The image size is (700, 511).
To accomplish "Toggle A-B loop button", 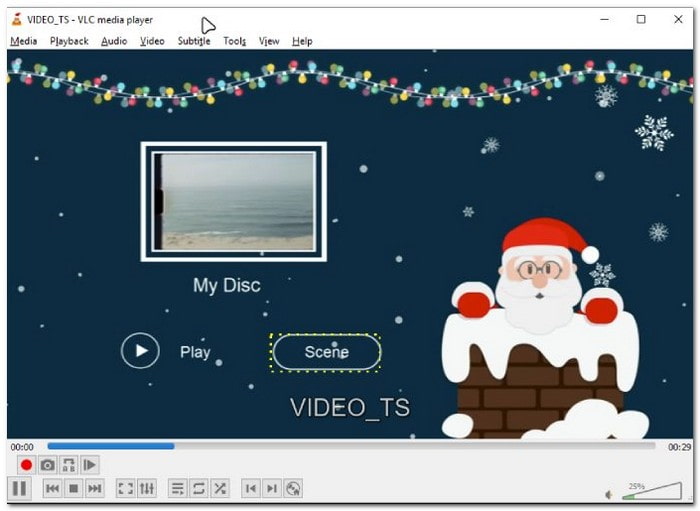I will 68,465.
